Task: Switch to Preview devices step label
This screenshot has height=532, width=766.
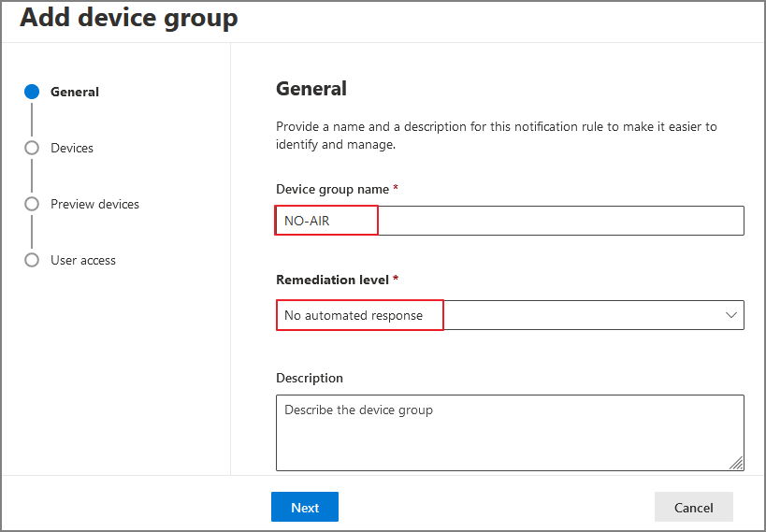Action: pyautogui.click(x=94, y=204)
